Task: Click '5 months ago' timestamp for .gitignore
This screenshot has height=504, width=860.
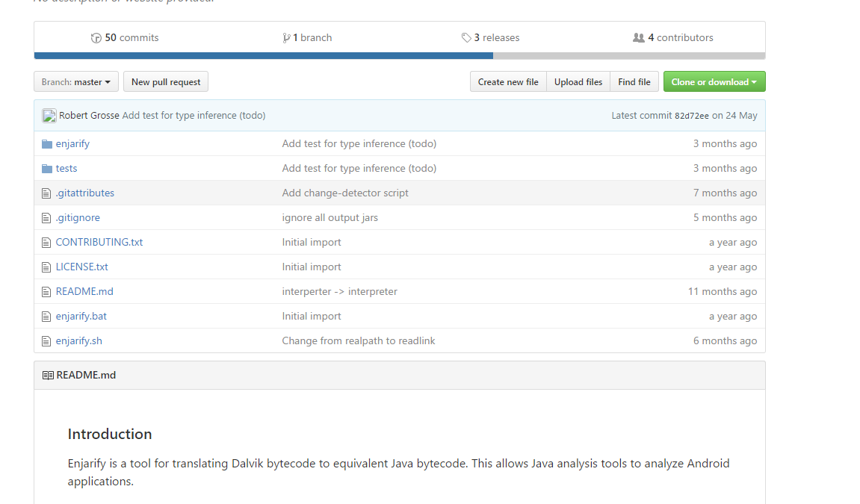Action: [725, 217]
